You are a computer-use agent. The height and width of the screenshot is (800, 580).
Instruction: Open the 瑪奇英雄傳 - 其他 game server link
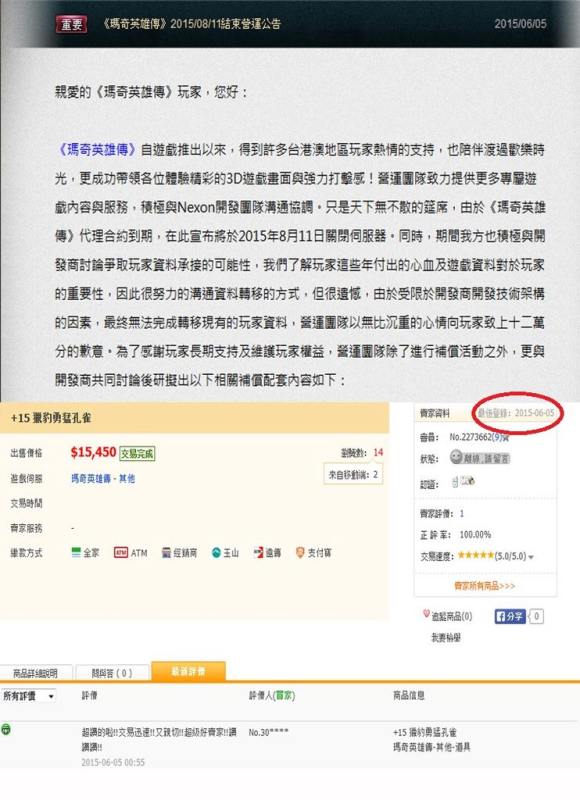[103, 479]
